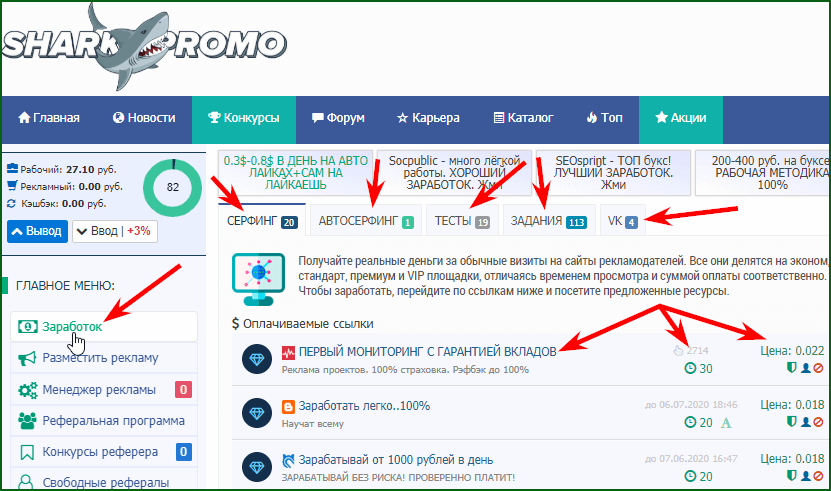Switch to the VK tab
831x491 pixels.
[623, 221]
